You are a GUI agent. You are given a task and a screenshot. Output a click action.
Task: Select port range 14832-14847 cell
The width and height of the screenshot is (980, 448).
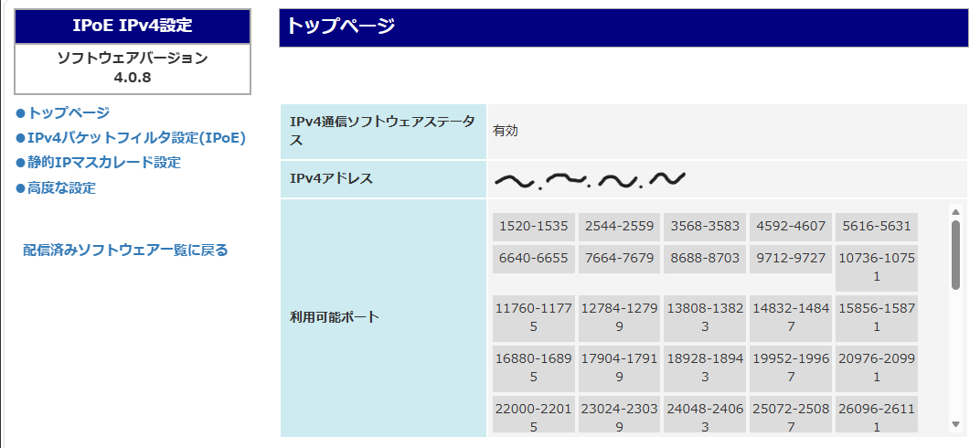pyautogui.click(x=791, y=318)
